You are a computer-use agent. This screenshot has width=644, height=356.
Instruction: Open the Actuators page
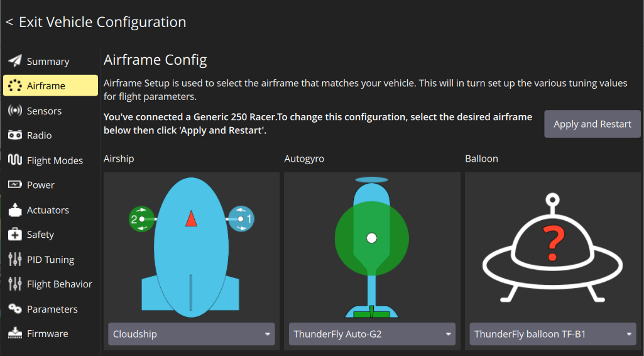pyautogui.click(x=50, y=210)
